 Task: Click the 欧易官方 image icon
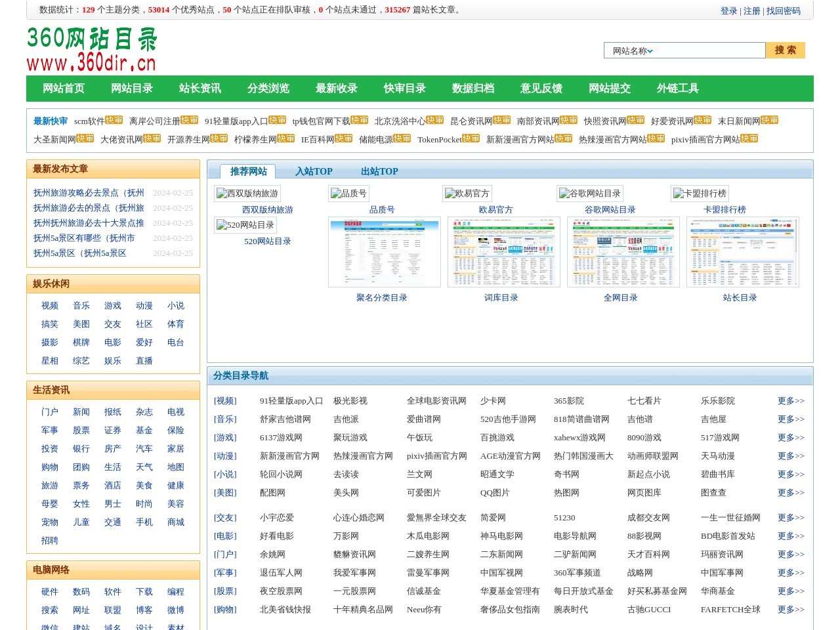coord(467,194)
